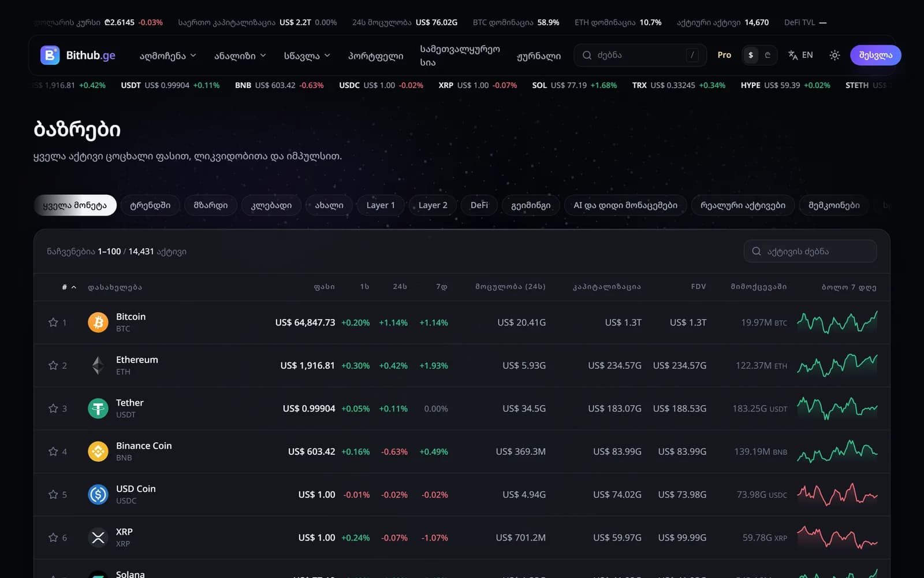The image size is (924, 578).
Task: Open the Binance Coin name link
Action: pyautogui.click(x=144, y=446)
